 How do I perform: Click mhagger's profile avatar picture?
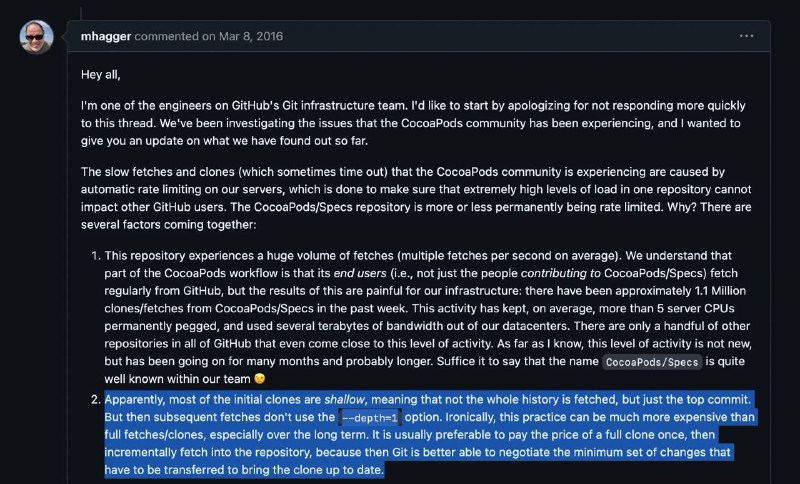pos(36,37)
